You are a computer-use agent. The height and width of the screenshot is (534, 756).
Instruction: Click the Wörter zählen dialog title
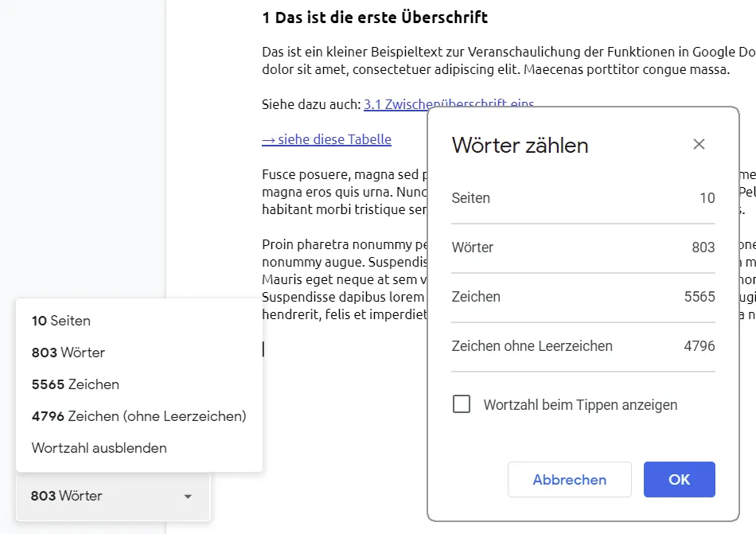(x=520, y=145)
